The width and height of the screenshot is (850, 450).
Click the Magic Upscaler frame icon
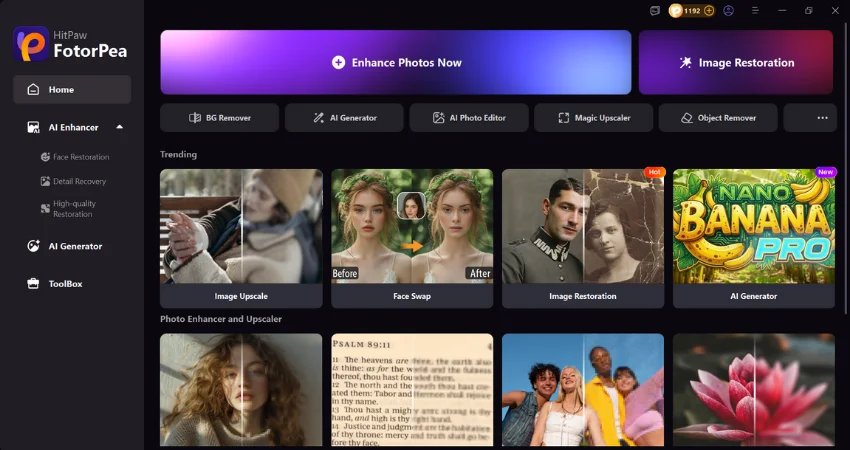(x=564, y=118)
